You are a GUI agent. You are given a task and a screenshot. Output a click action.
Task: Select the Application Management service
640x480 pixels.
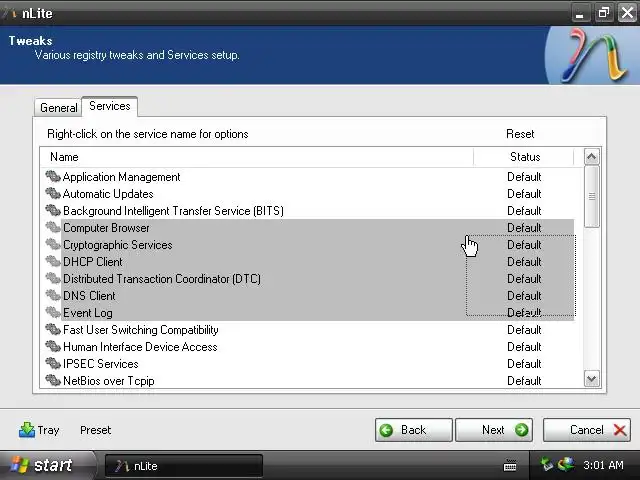point(121,177)
